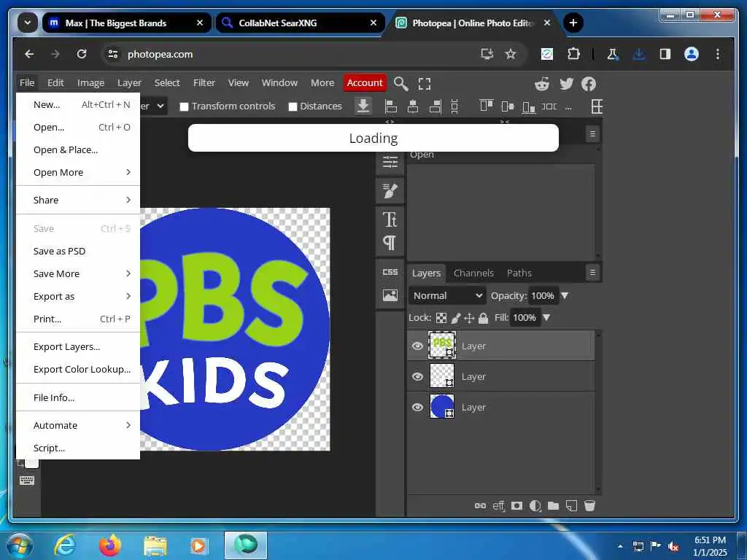Hide the PBS text layer eye
The width and height of the screenshot is (747, 560).
click(x=417, y=346)
